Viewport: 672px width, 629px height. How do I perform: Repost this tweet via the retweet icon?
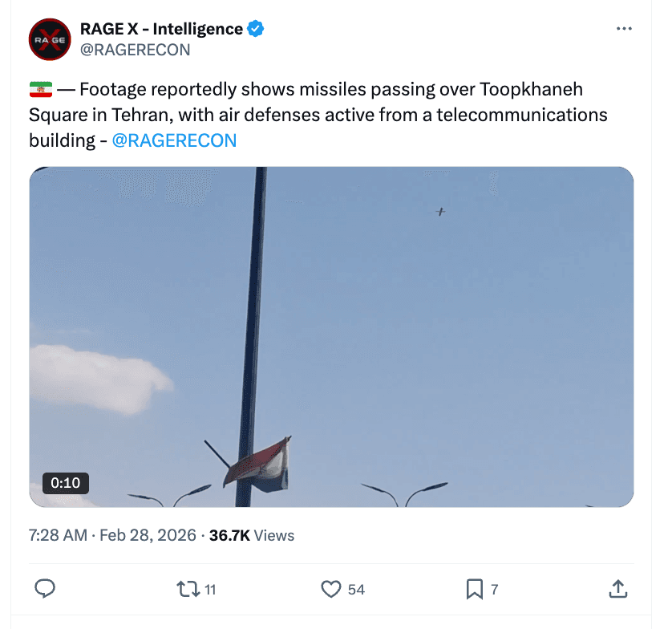pyautogui.click(x=188, y=589)
